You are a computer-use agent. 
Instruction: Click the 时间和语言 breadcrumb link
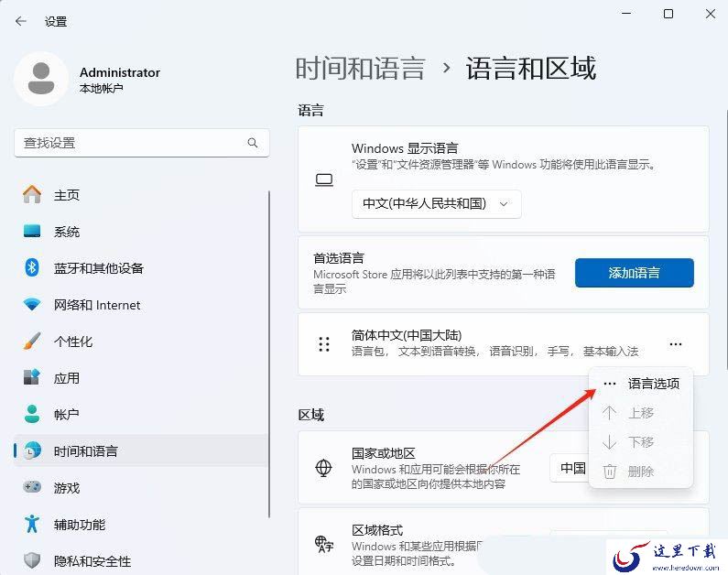coord(360,69)
